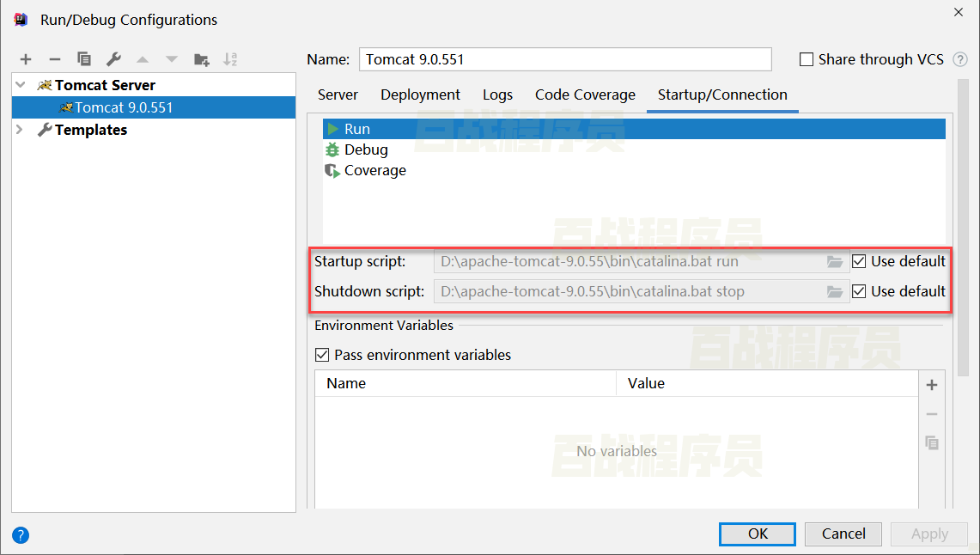Switch to the Deployment tab
Image resolution: width=980 pixels, height=555 pixels.
pos(420,95)
